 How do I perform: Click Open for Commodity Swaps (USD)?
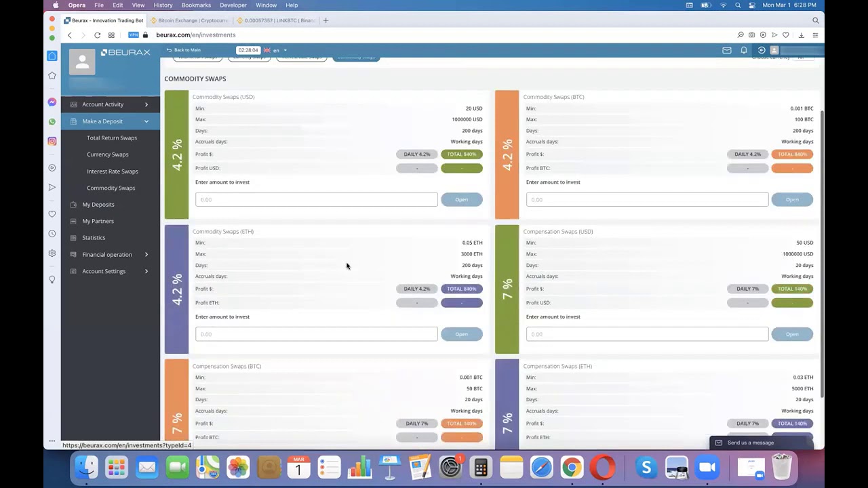coord(461,199)
